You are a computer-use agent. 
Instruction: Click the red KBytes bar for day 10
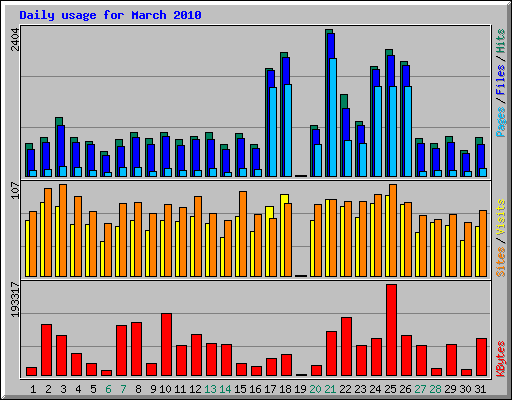tap(166, 345)
